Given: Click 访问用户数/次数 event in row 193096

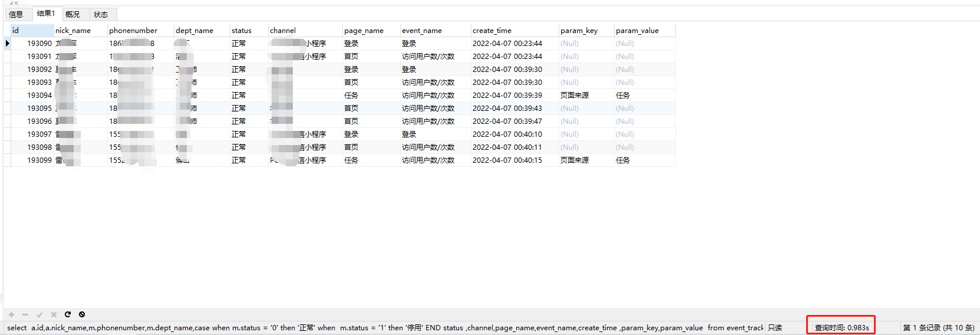Looking at the screenshot, I should click(435, 121).
